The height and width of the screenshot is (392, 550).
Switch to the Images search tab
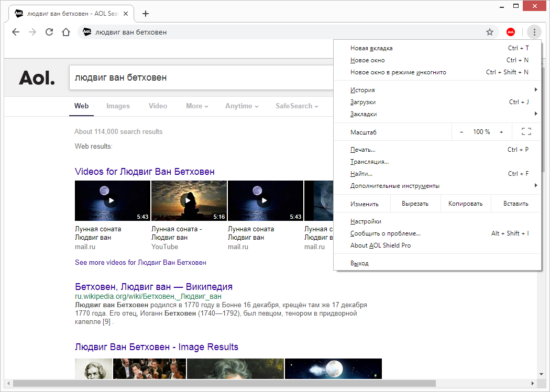(x=118, y=106)
